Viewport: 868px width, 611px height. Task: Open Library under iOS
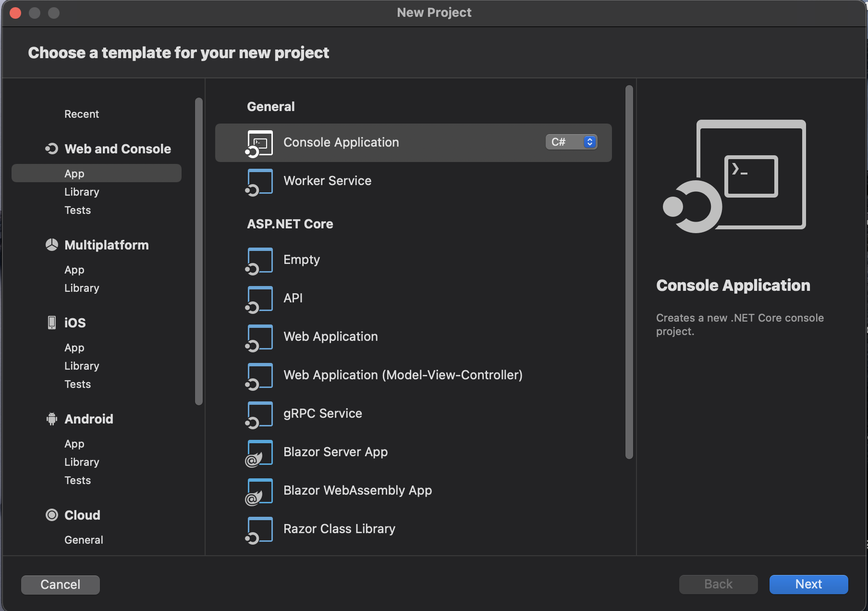tap(82, 365)
